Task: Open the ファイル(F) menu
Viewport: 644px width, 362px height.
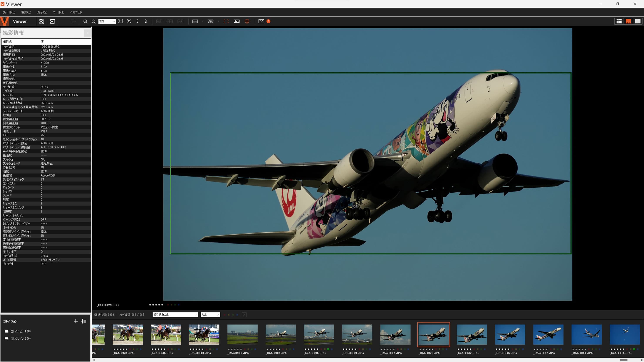Action: [x=9, y=12]
